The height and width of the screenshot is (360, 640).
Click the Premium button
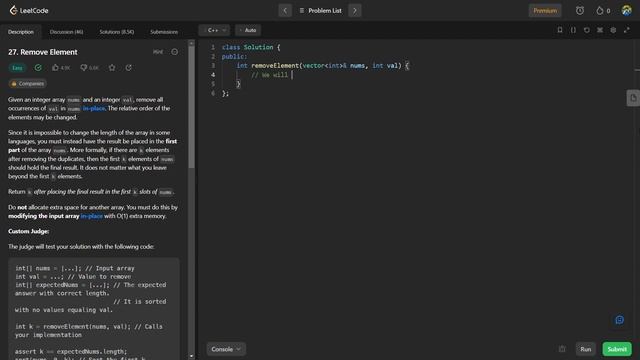(x=545, y=11)
